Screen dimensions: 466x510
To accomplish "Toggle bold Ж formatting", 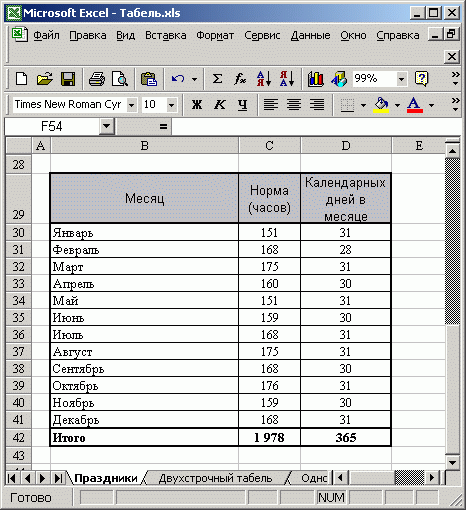I will click(x=197, y=105).
